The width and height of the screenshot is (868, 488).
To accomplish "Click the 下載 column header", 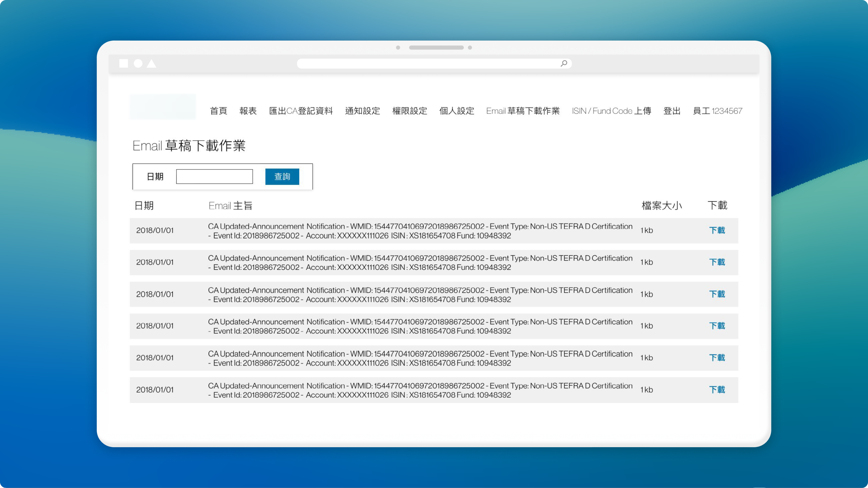I will tap(717, 205).
